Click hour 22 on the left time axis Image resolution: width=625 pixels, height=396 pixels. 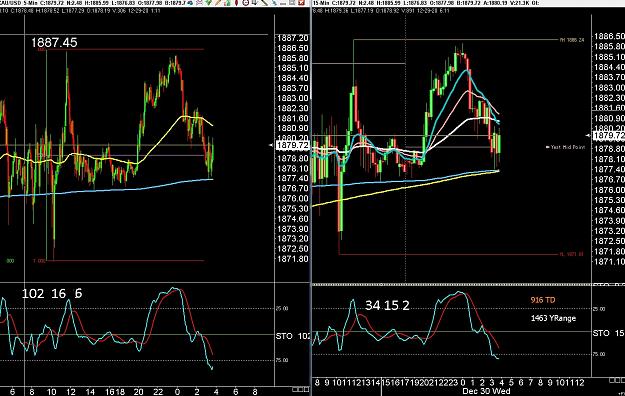click(x=158, y=392)
